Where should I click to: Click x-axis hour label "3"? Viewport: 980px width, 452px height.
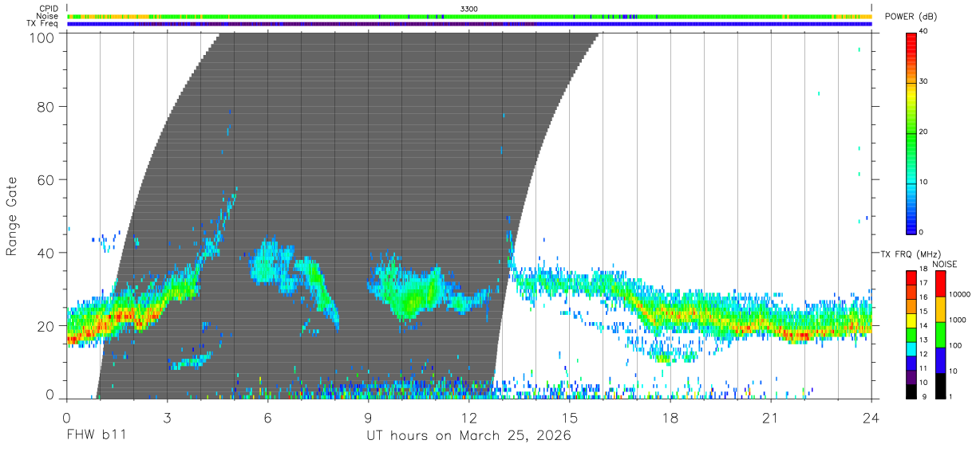click(167, 418)
